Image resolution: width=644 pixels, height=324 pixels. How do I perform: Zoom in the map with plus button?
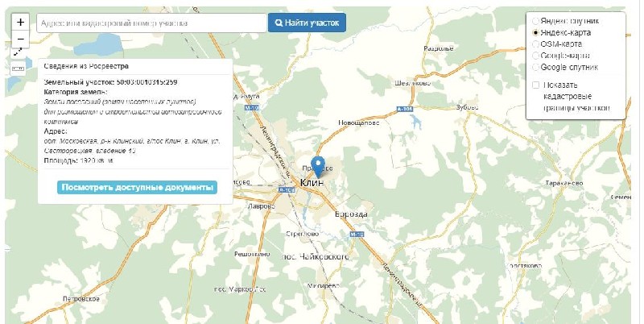pos(21,22)
